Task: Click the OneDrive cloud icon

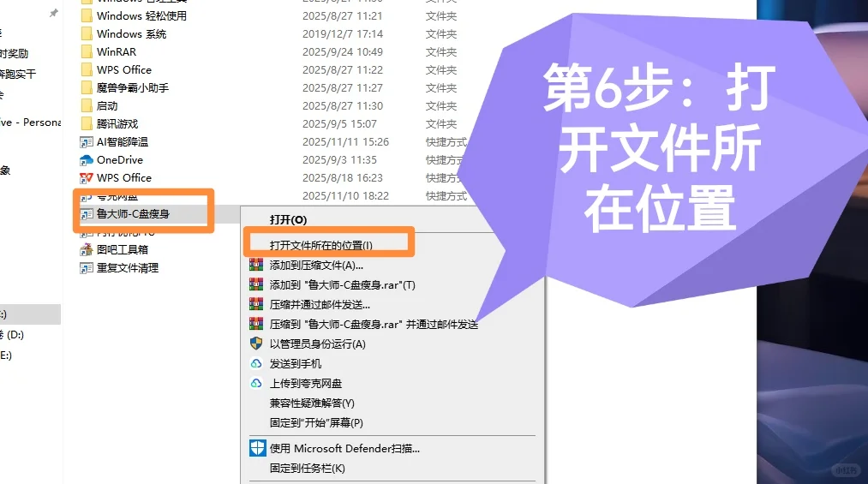Action: point(87,160)
